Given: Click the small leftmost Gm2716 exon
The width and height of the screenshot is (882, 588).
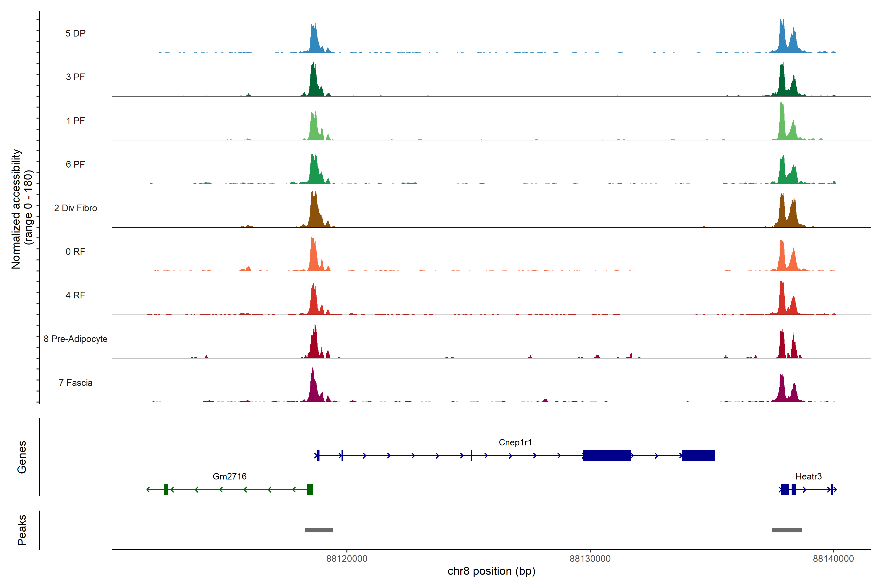Looking at the screenshot, I should tap(166, 489).
